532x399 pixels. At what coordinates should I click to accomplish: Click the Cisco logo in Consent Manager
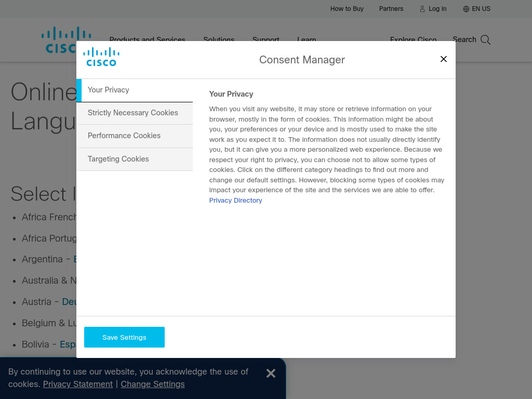[x=101, y=57]
